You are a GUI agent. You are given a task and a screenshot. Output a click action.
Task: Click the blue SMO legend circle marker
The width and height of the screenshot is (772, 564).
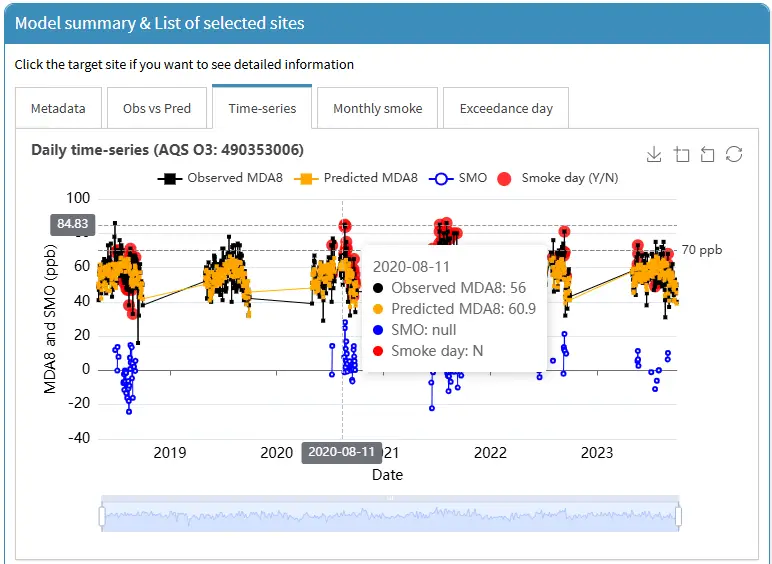pos(442,178)
